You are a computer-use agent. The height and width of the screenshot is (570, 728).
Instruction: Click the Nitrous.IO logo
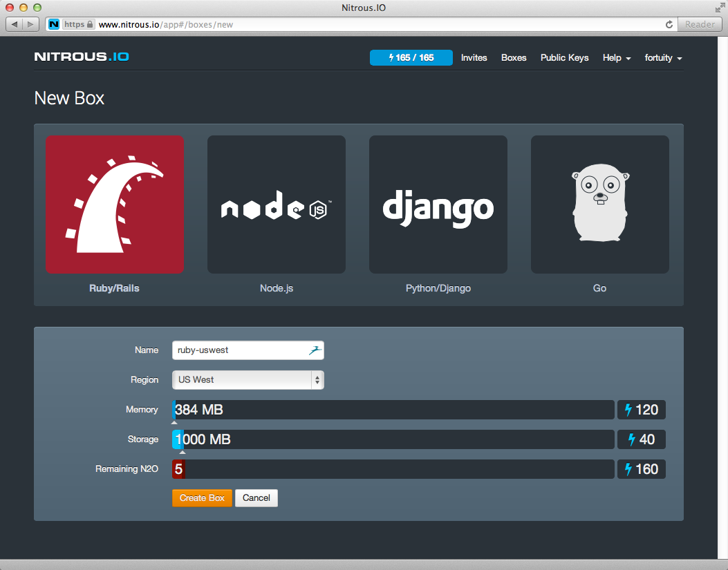coord(82,57)
